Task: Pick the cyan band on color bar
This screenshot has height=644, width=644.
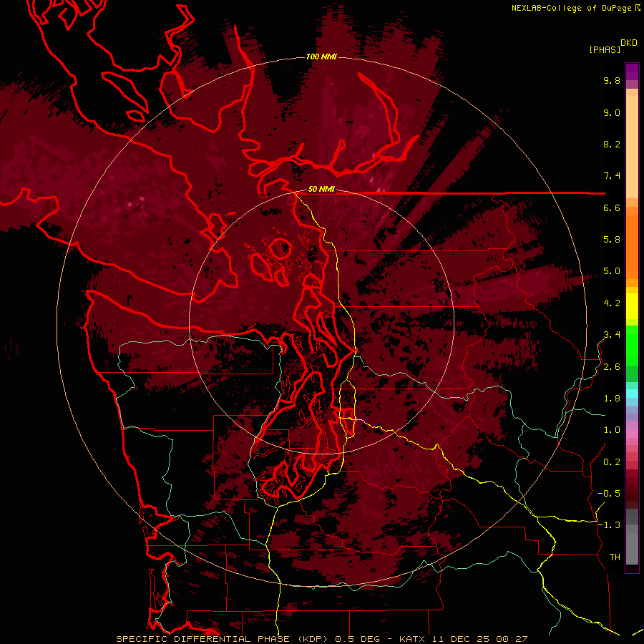Action: (632, 394)
